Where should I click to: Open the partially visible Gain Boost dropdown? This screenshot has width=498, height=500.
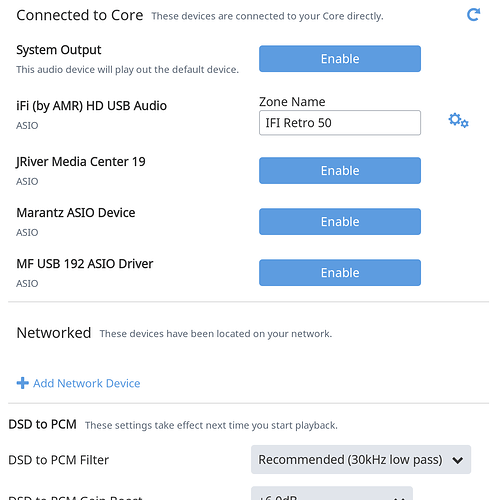pyautogui.click(x=332, y=493)
